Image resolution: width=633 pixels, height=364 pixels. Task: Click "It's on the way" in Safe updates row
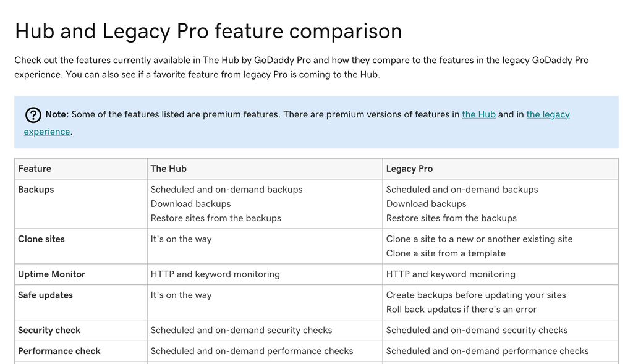tap(181, 295)
